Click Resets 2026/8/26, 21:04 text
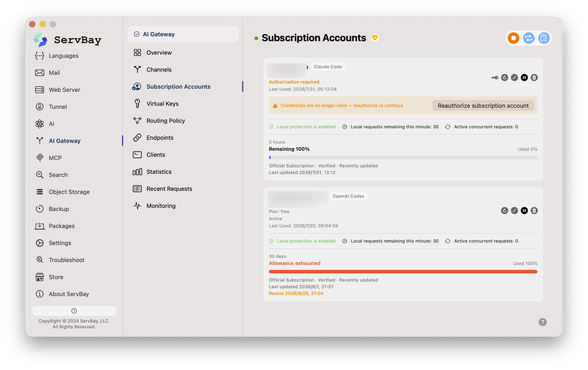This screenshot has height=370, width=588. pyautogui.click(x=296, y=294)
